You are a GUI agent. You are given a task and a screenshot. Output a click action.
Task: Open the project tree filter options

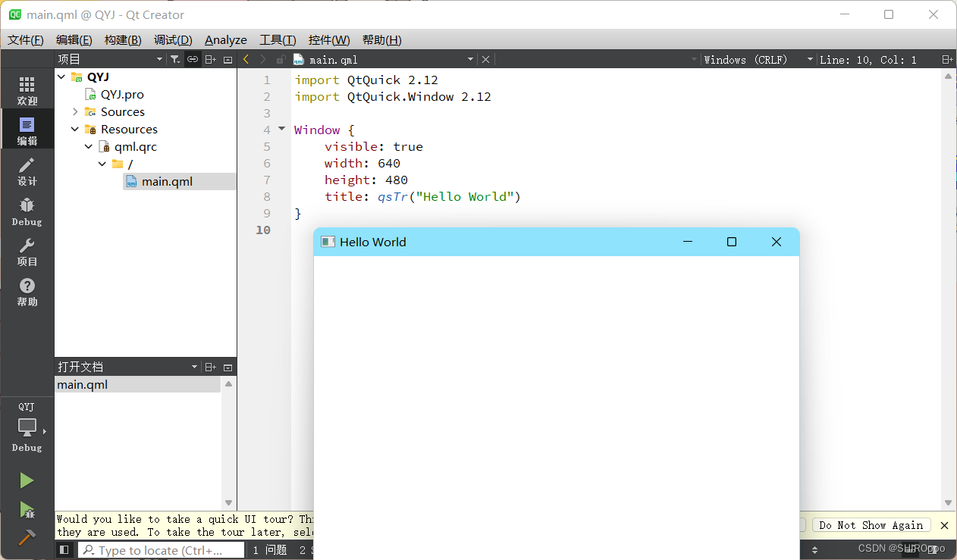(x=175, y=59)
